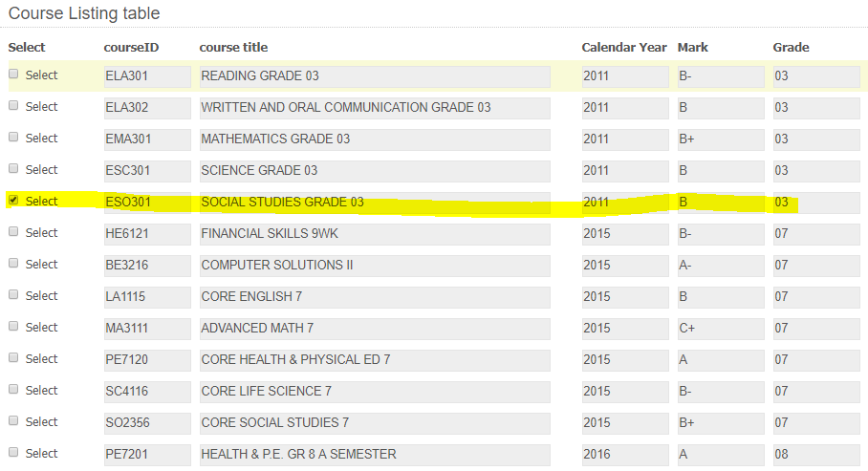Click the course title column header
This screenshot has height=471, width=868.
pyautogui.click(x=233, y=48)
